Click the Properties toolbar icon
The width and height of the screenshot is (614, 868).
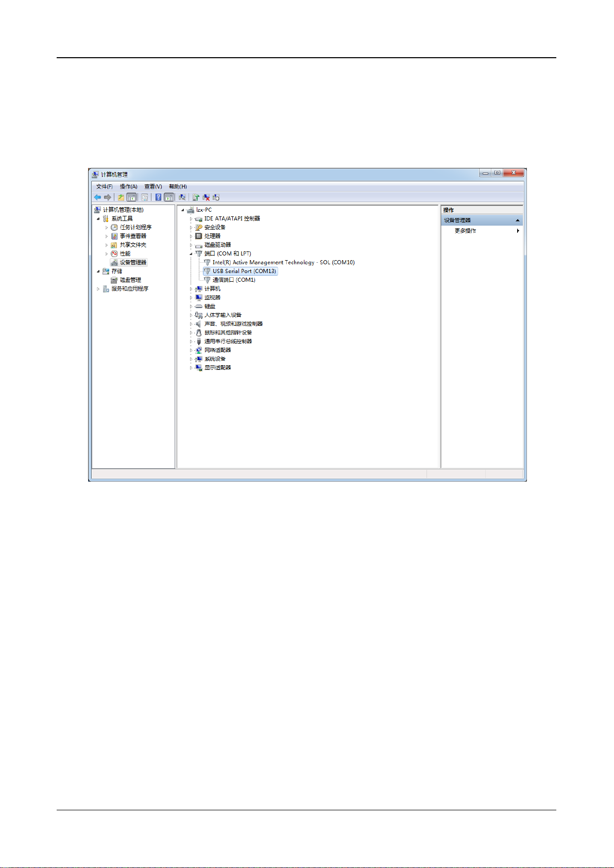coord(145,197)
